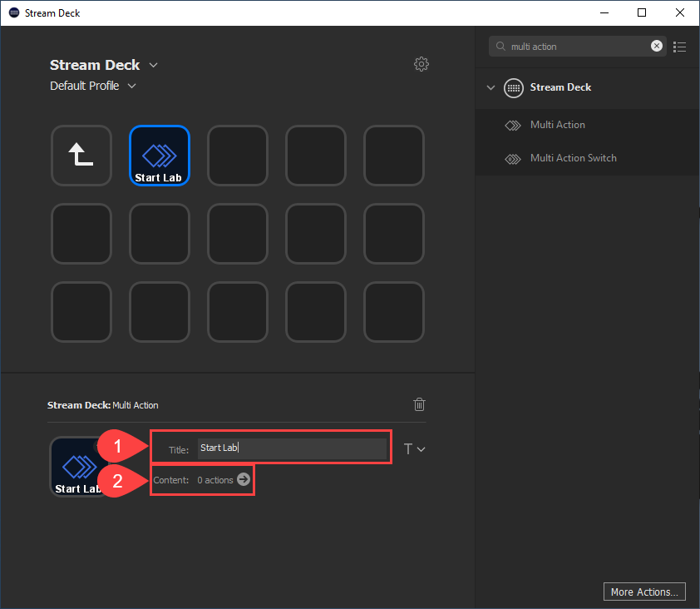Click the Stream Deck category icon
The image size is (700, 609).
[514, 87]
